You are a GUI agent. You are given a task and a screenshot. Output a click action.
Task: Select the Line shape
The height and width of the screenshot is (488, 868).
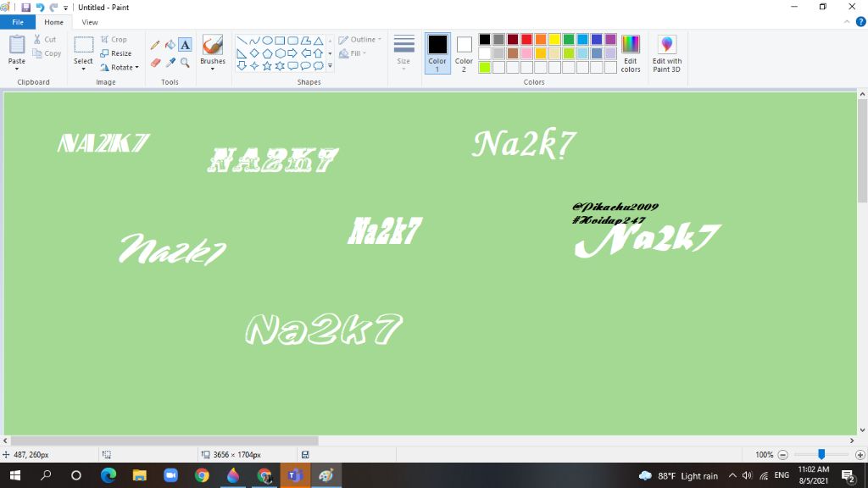click(x=242, y=41)
